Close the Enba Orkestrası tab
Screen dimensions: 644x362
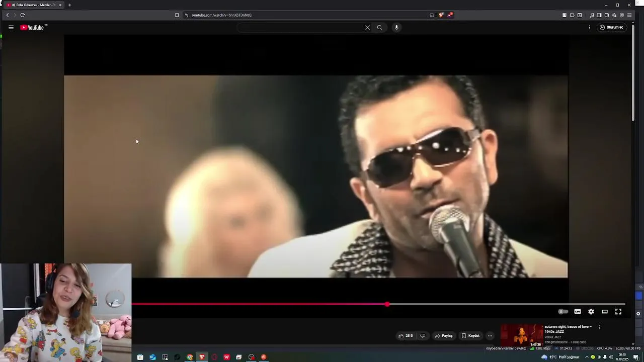pyautogui.click(x=60, y=5)
